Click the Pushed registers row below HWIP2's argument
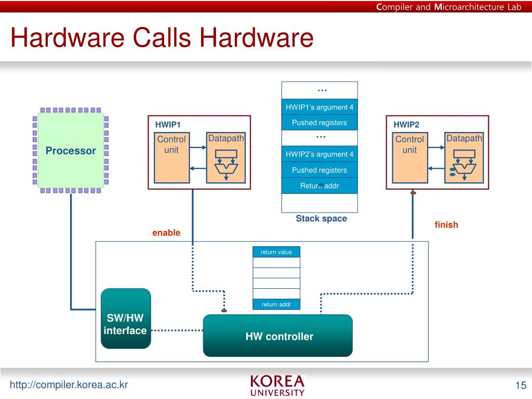Viewport: 532px width, 399px height. 320,170
